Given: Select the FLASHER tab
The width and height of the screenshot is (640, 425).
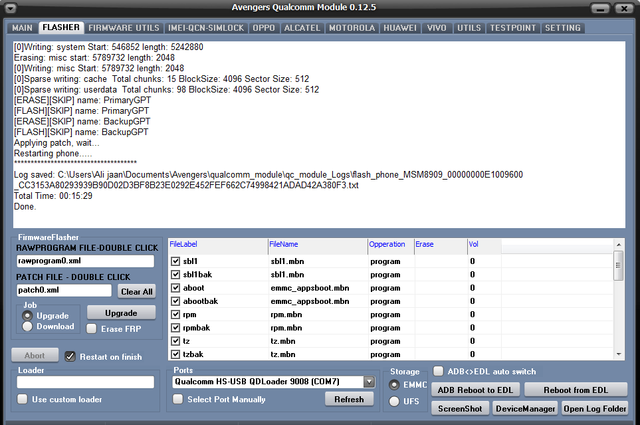Looking at the screenshot, I should click(x=61, y=27).
